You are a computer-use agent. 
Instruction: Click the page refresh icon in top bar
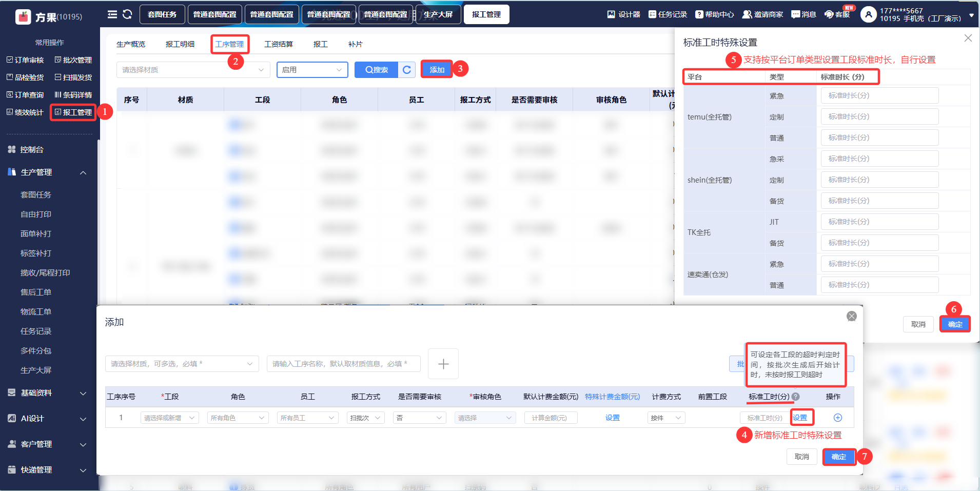[x=127, y=14]
